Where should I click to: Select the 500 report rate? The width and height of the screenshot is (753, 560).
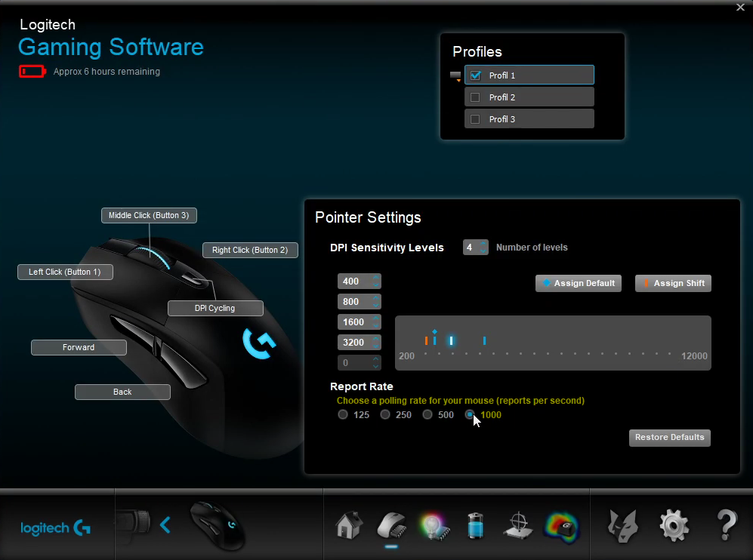click(427, 414)
